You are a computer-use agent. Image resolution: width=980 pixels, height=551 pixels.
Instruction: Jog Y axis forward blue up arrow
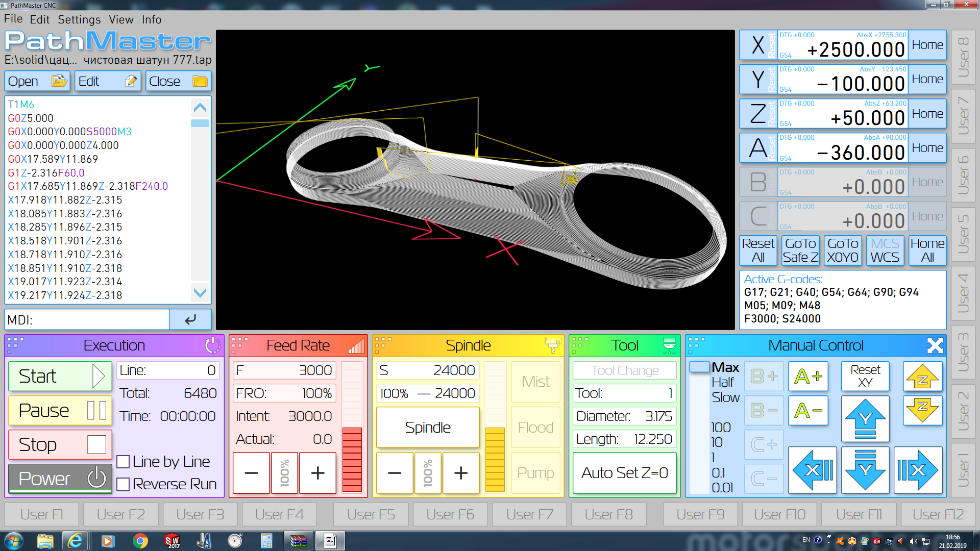point(865,419)
